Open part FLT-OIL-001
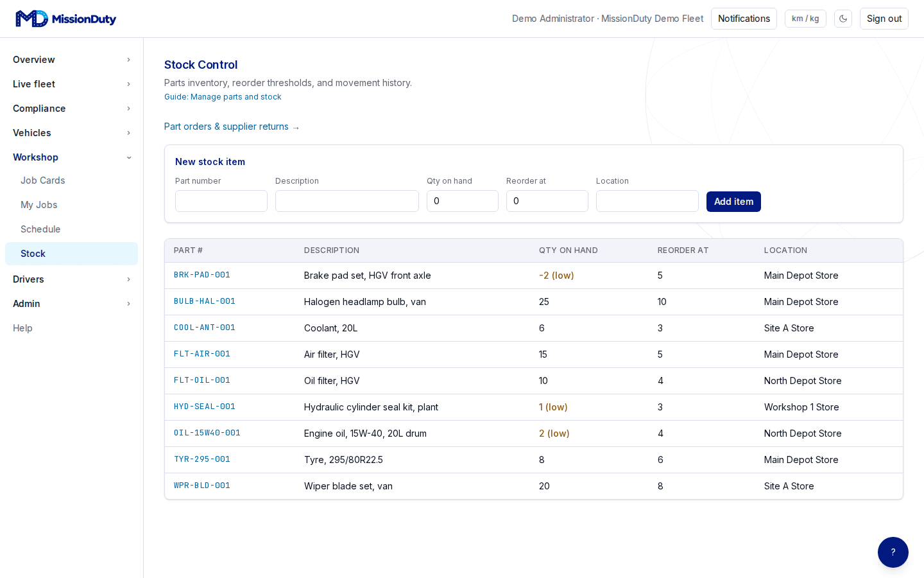This screenshot has height=578, width=924. point(202,380)
